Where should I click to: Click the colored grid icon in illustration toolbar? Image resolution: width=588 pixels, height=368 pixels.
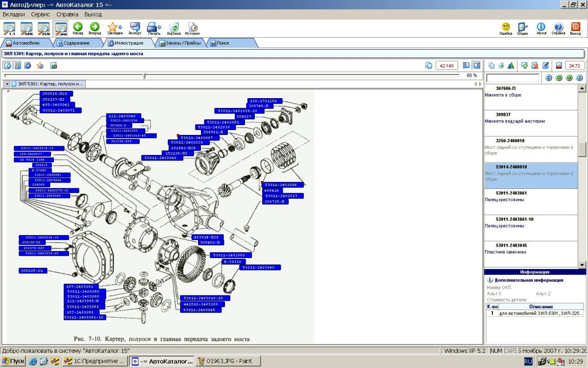pyautogui.click(x=17, y=65)
